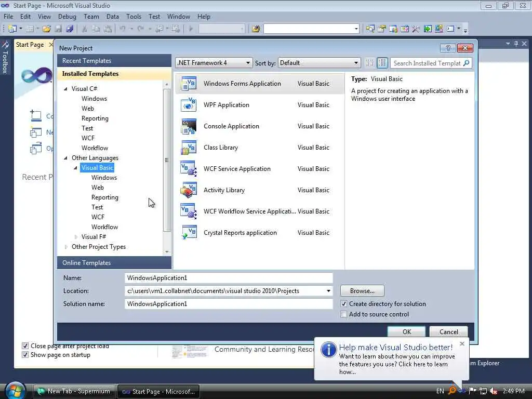
Task: Open the Tools menu
Action: (x=134, y=16)
